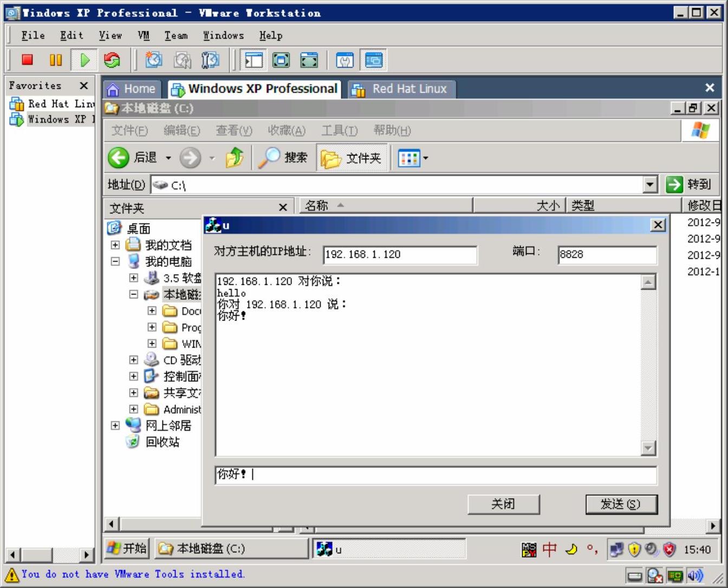Click the 发送(S) send button

[x=621, y=504]
